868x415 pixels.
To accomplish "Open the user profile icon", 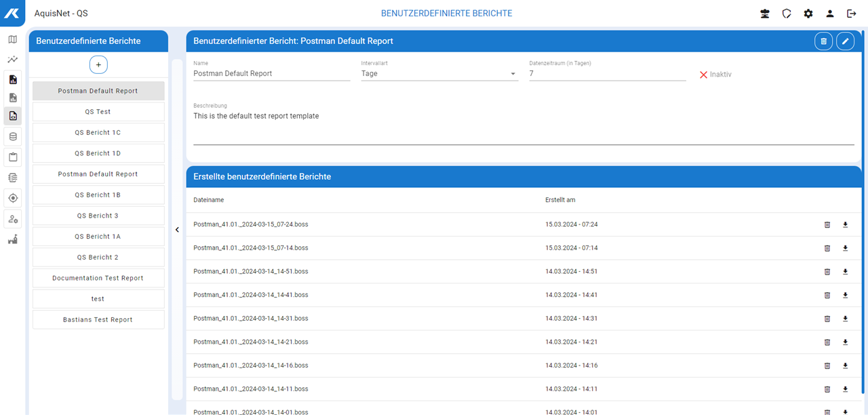I will [830, 14].
